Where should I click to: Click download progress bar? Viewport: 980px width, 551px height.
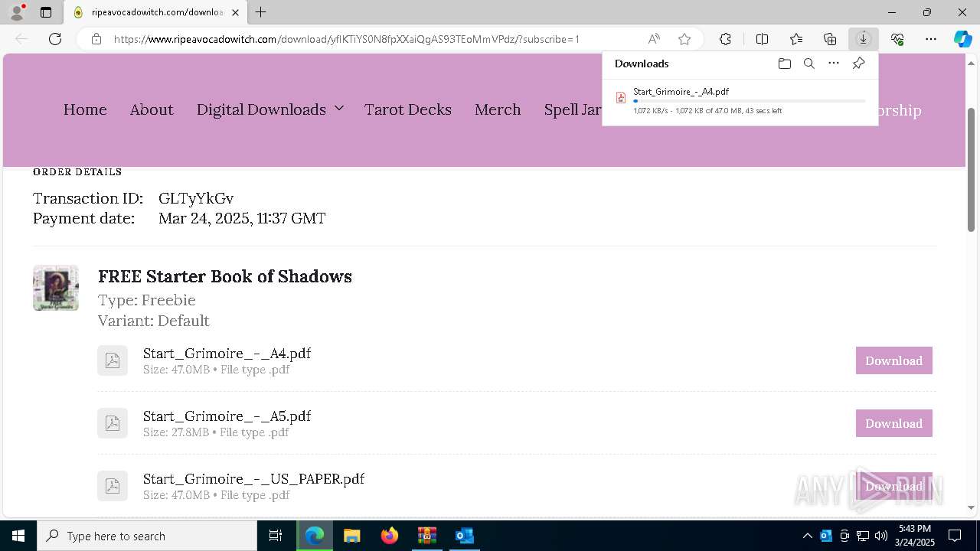click(750, 101)
